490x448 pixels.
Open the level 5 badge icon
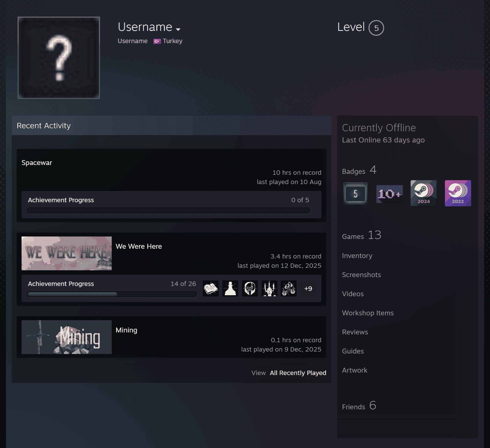(x=355, y=194)
